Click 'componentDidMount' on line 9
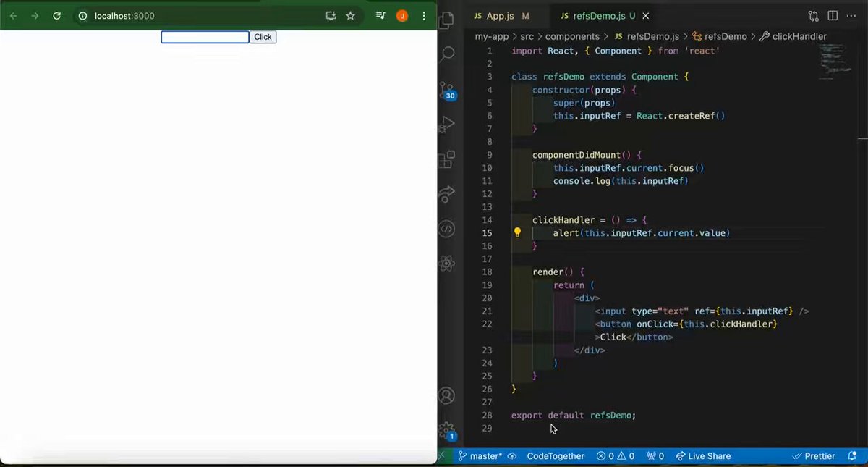This screenshot has height=467, width=868. coord(576,155)
